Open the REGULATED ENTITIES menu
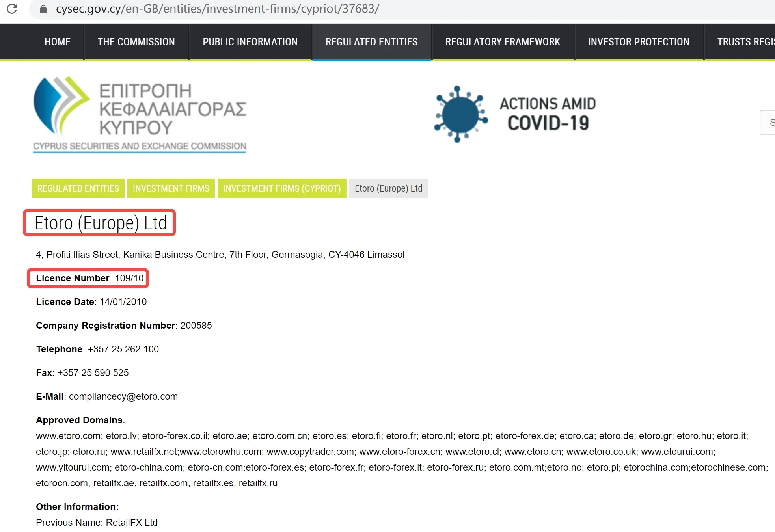Image resolution: width=775 pixels, height=532 pixels. tap(372, 42)
